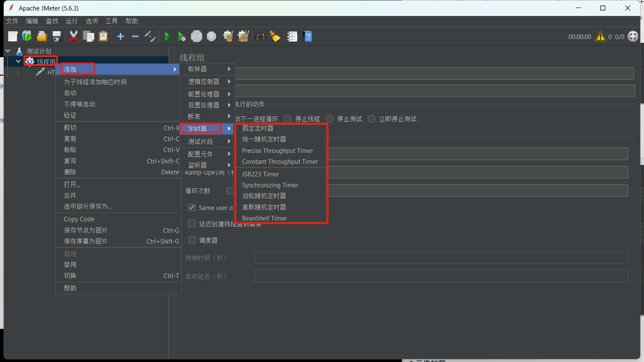This screenshot has height=362, width=644.
Task: Choose 泊松随机定时器 timer
Action: (x=281, y=196)
